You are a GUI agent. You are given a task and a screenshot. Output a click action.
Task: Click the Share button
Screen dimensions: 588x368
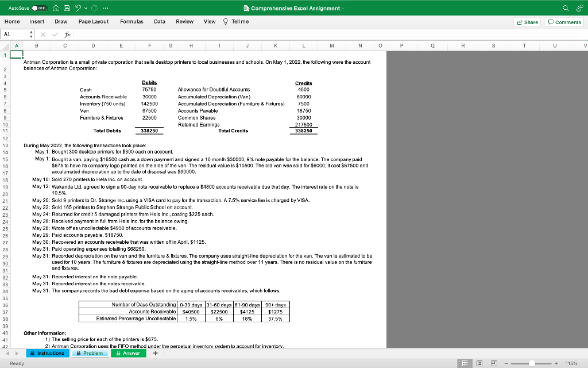(527, 21)
